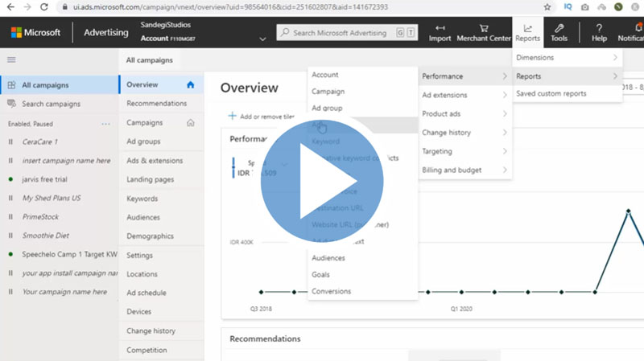Screen dimensions: 644x361
Task: Expand the Targeting submenu
Action: (464, 151)
